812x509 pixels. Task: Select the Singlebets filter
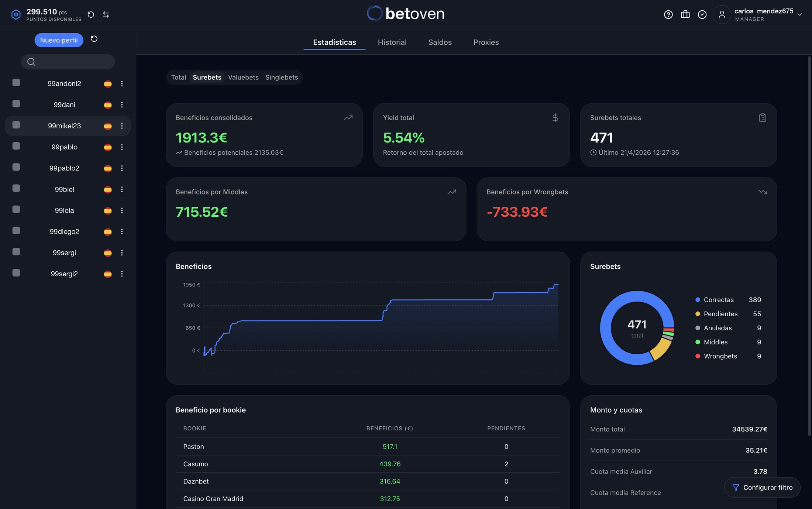[282, 77]
